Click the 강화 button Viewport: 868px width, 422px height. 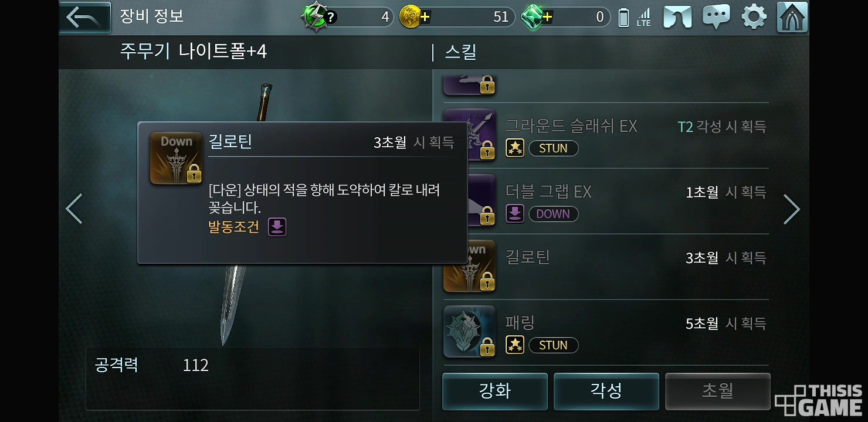[x=495, y=391]
